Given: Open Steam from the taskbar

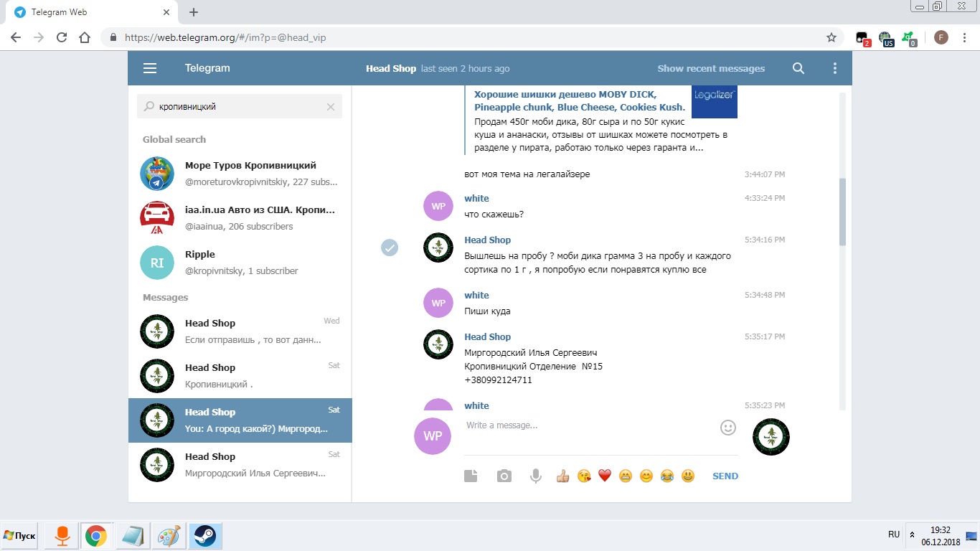Looking at the screenshot, I should (x=204, y=536).
